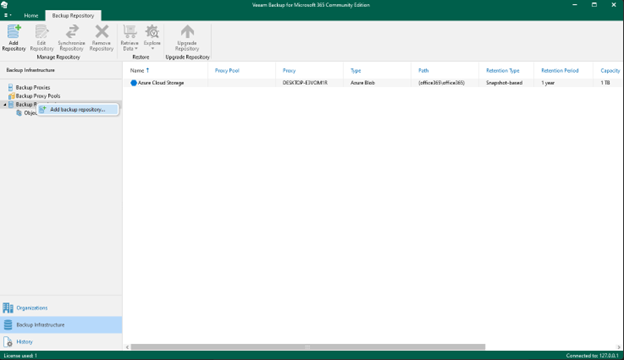
Task: Sort by Retention Type column header
Action: 503,70
